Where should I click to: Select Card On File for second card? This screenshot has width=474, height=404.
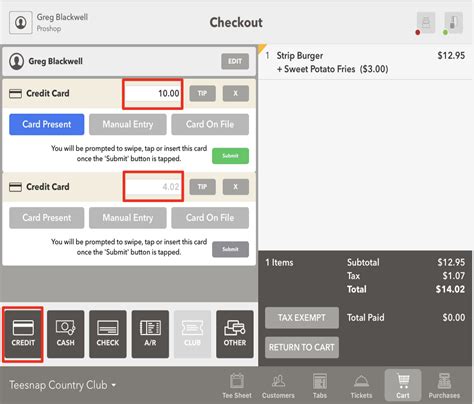point(210,218)
